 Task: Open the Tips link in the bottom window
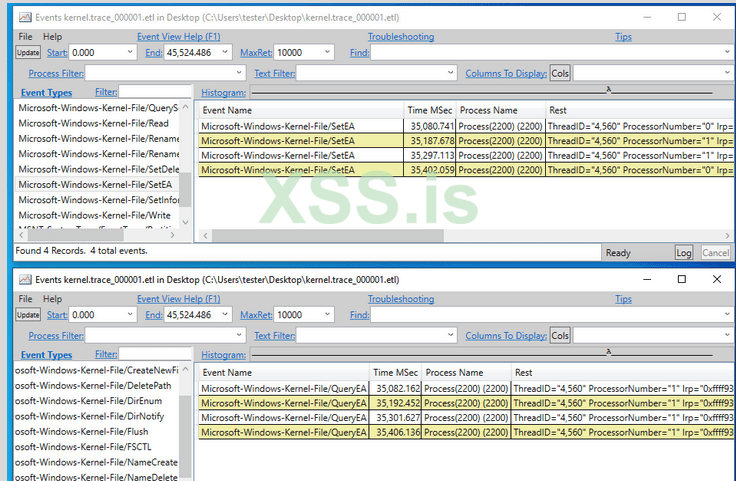(623, 299)
